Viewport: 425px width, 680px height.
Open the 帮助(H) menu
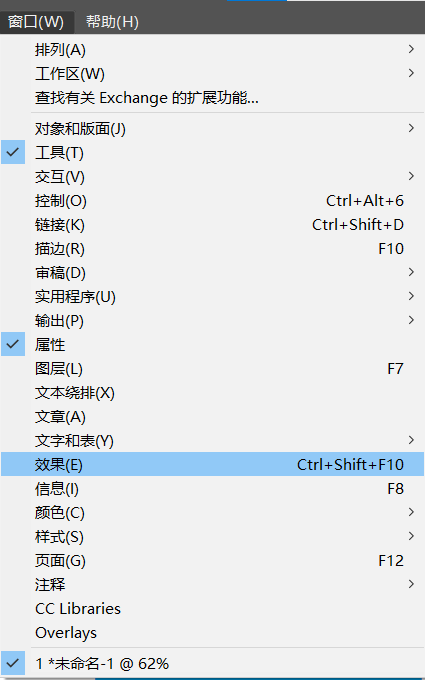tap(112, 22)
